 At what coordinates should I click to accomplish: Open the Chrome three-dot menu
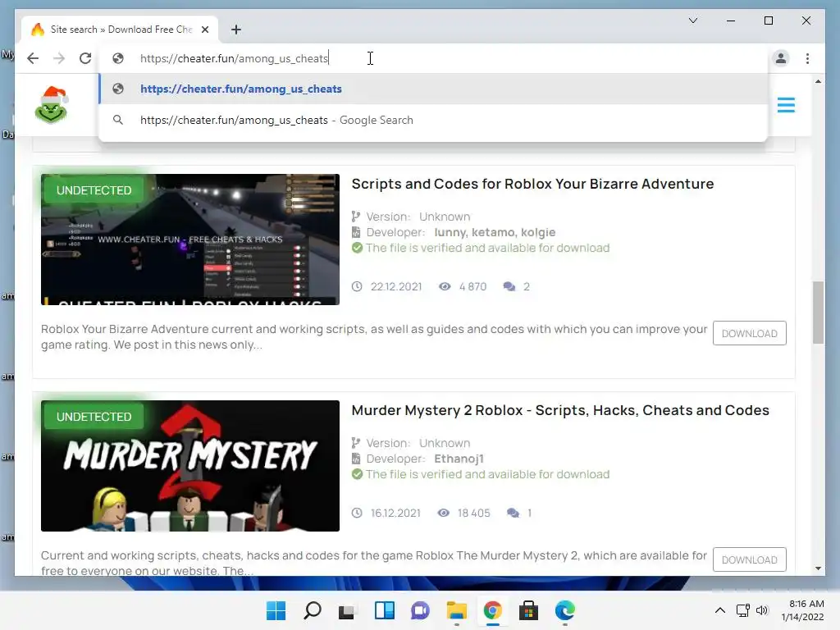[x=807, y=58]
